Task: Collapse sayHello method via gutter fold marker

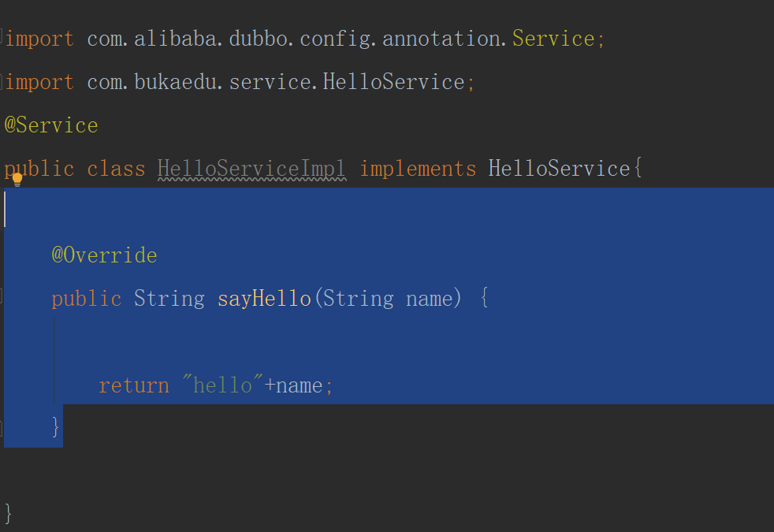Action: point(2,297)
